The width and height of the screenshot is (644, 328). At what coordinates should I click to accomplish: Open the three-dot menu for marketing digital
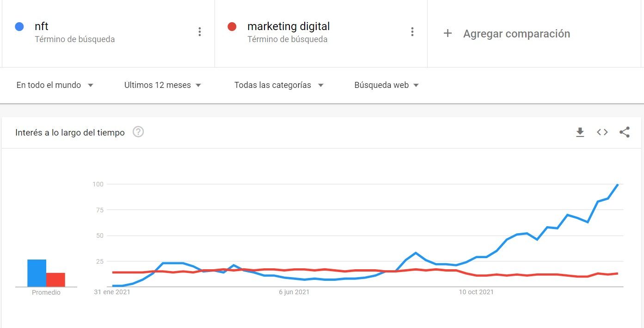412,32
